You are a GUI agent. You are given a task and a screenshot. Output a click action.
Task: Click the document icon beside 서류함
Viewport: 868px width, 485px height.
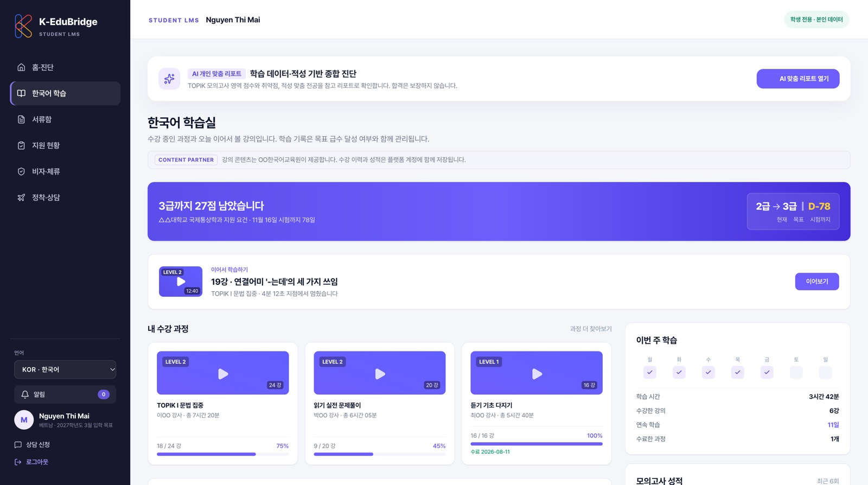pos(21,119)
